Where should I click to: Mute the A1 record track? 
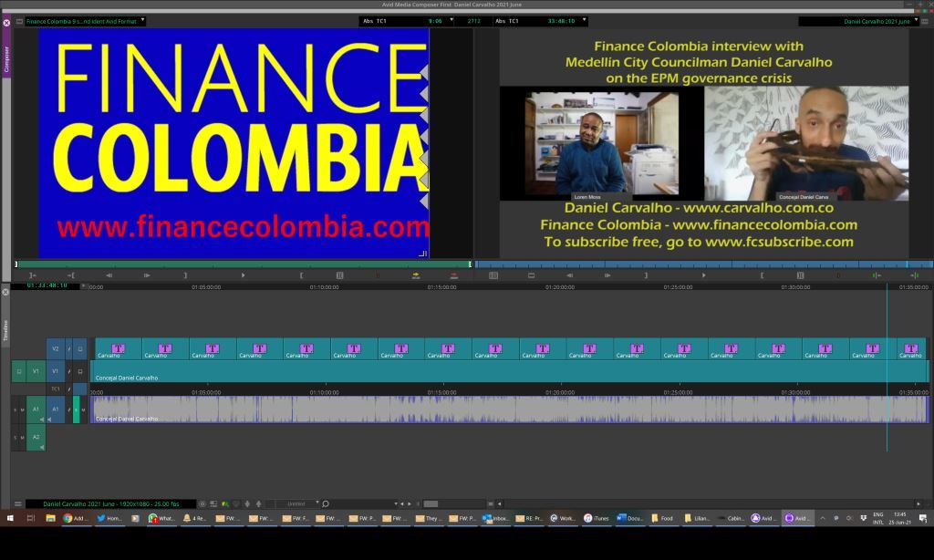83,410
